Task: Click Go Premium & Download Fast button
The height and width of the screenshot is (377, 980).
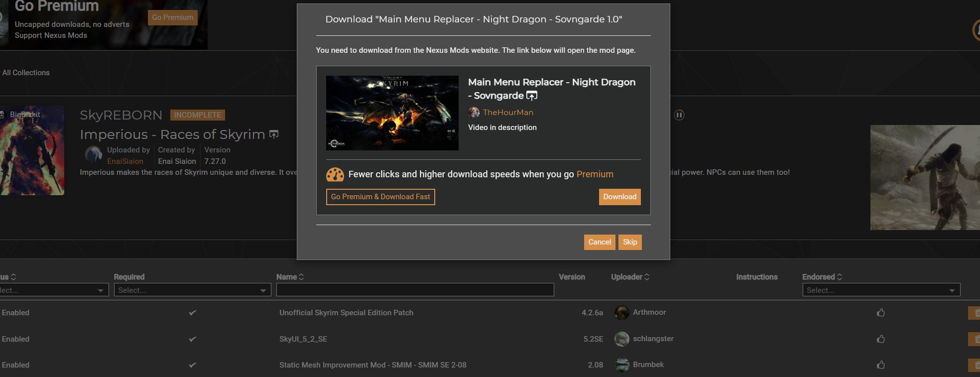Action: point(380,197)
